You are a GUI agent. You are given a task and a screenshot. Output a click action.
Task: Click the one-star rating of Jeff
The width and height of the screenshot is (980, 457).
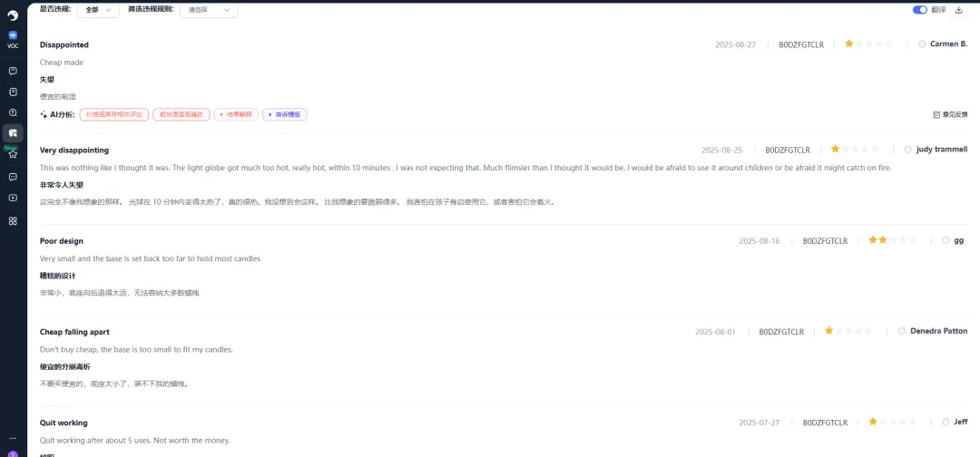(893, 422)
